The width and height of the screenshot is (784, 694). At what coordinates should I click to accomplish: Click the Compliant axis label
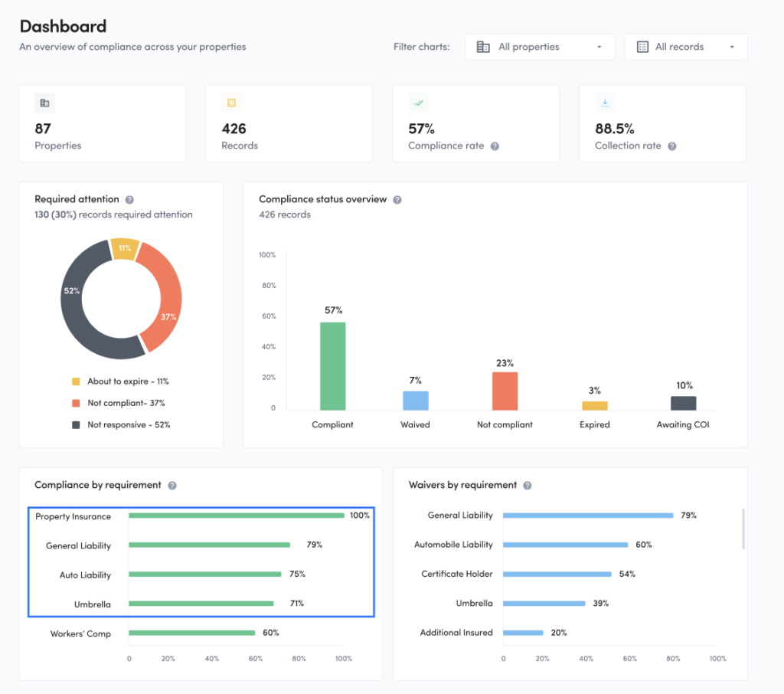[x=332, y=425]
